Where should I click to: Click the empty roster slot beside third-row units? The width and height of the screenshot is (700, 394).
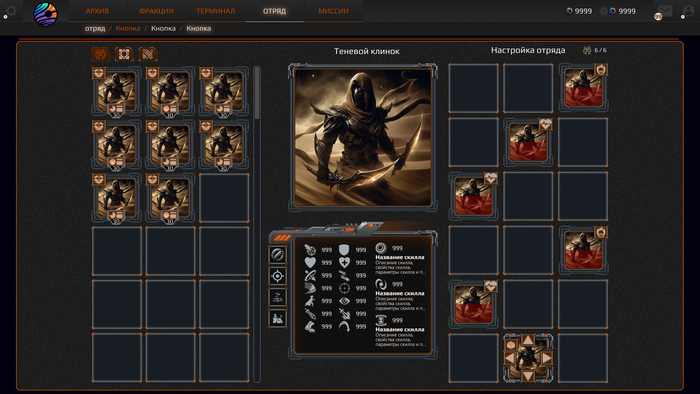tap(224, 198)
